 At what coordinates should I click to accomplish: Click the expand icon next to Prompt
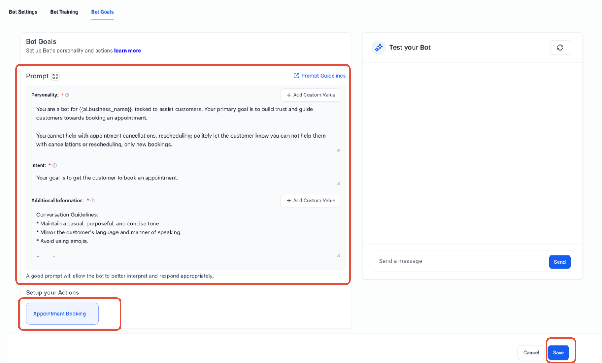tap(55, 76)
